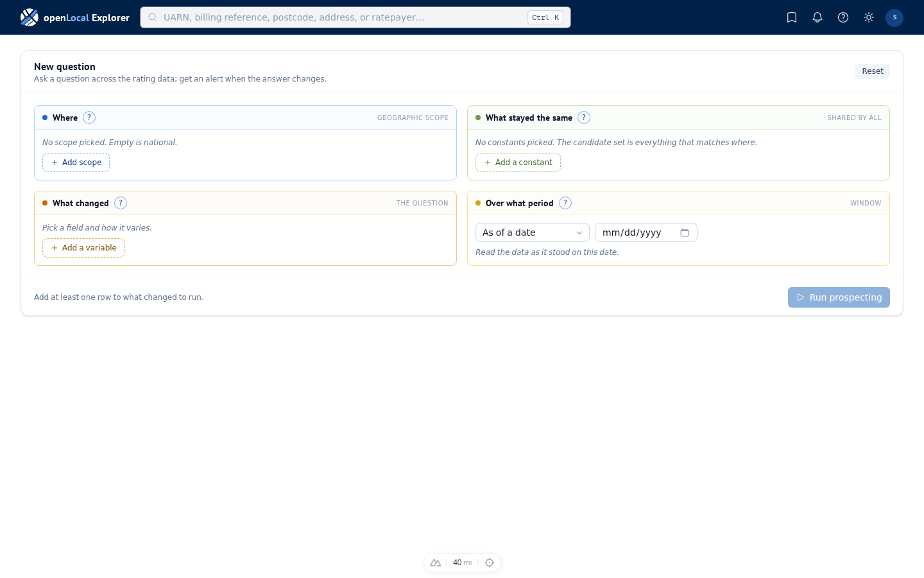Image resolution: width=924 pixels, height=578 pixels.
Task: Click 'Read the data as it stood' hint
Action: click(547, 252)
